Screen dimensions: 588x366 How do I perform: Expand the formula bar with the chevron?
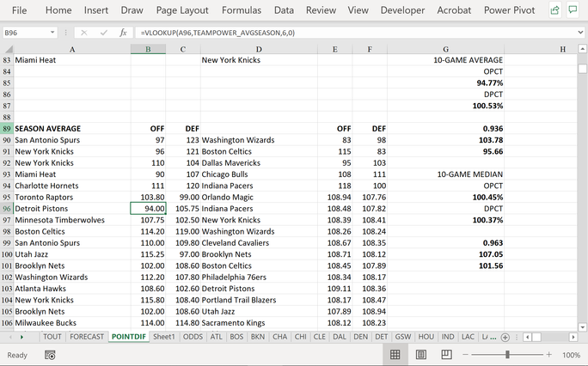(581, 33)
